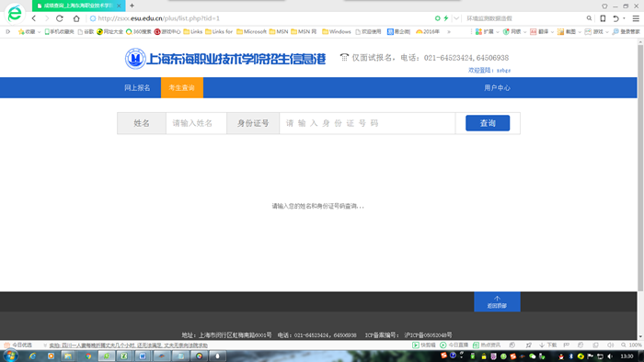Click the page vertical scrollbar
This screenshot has width=644, height=362.
640,168
